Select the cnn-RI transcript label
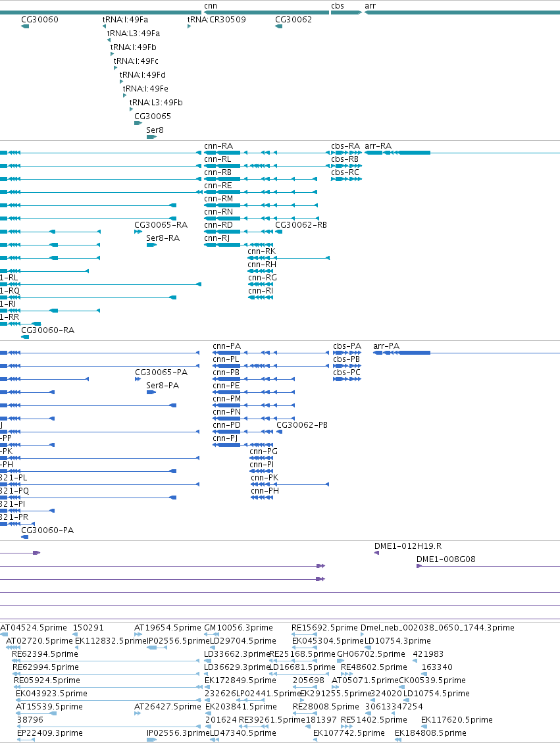Viewport: 560px width, 743px height. pos(261,291)
